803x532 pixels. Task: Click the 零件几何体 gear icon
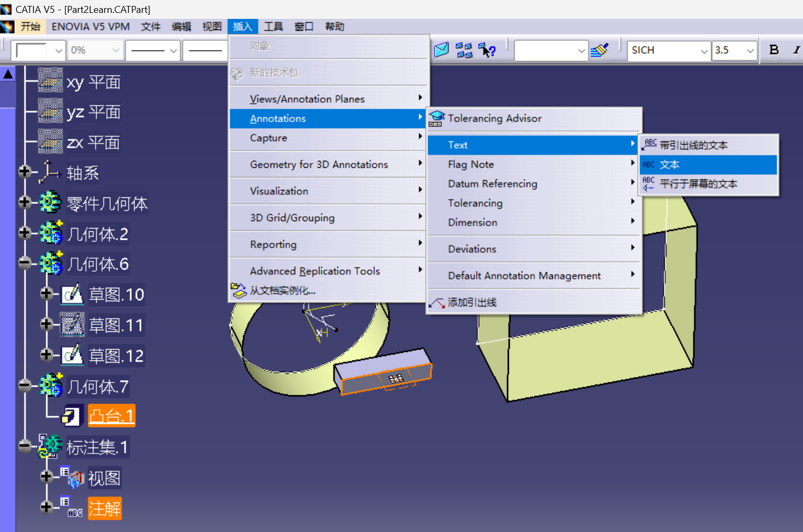[x=51, y=203]
